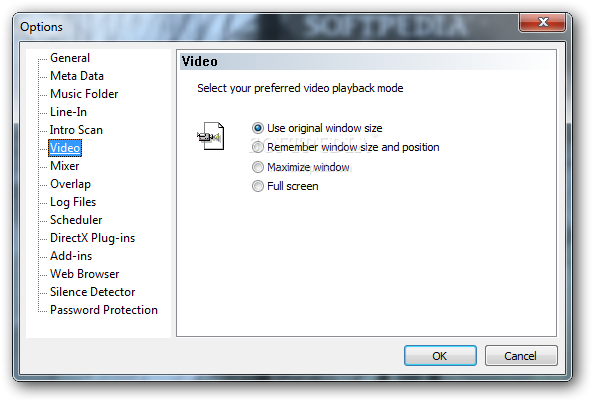Viewport: 593px width, 402px height.
Task: Select Remember window size and position
Action: click(x=346, y=147)
